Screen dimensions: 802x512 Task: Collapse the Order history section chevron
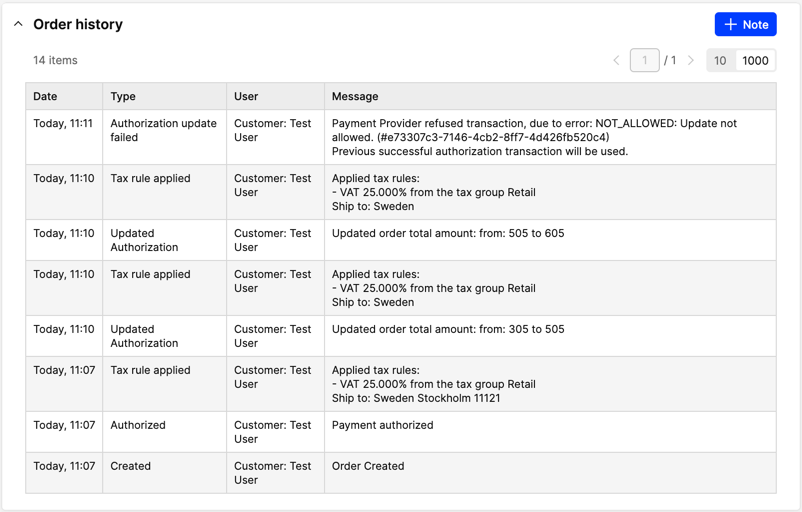pos(18,24)
